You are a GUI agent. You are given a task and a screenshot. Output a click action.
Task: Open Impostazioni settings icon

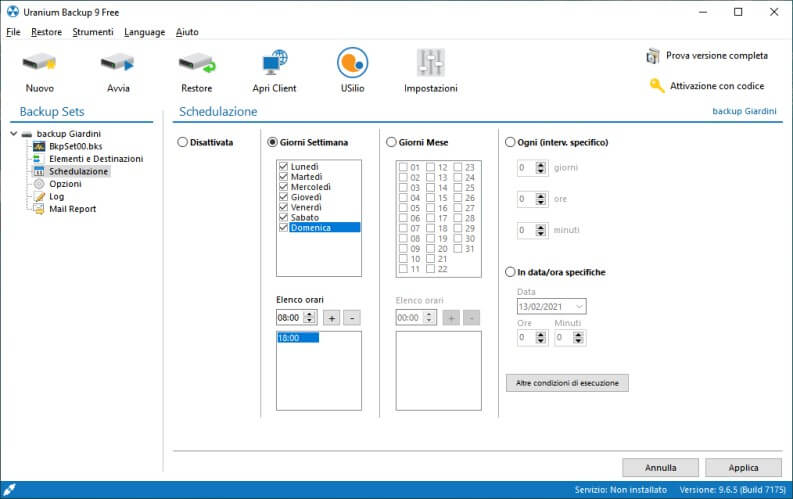pos(430,63)
